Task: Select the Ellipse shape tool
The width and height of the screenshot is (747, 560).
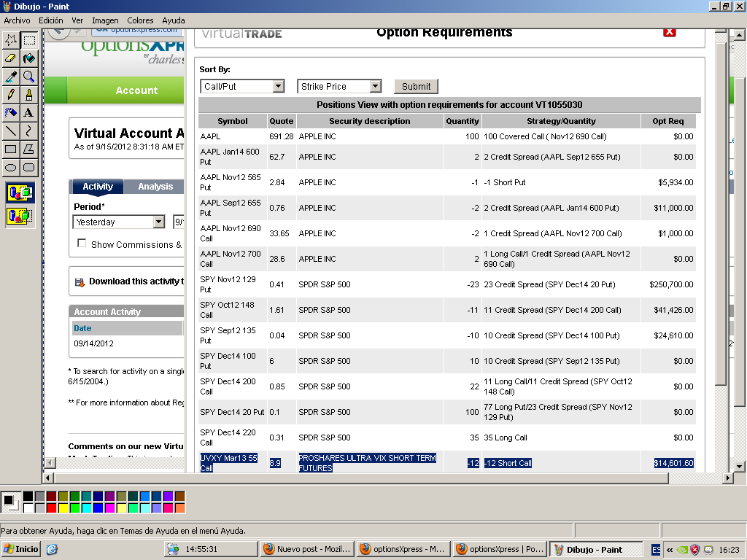Action: coord(11,167)
